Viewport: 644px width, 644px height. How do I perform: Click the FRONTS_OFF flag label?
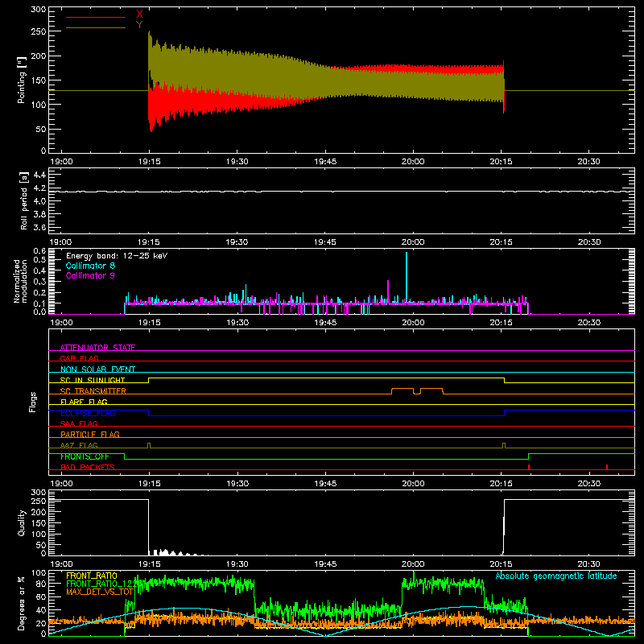(85, 456)
